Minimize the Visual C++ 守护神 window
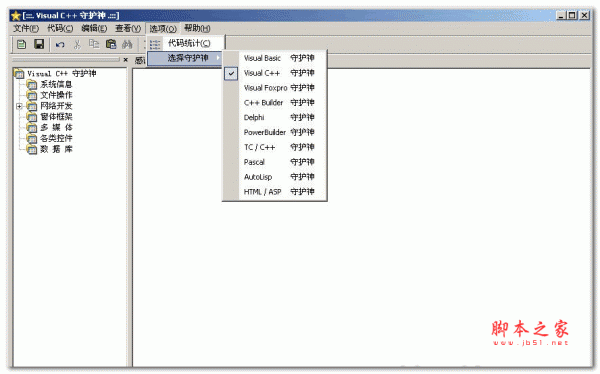600x374 pixels. point(561,16)
